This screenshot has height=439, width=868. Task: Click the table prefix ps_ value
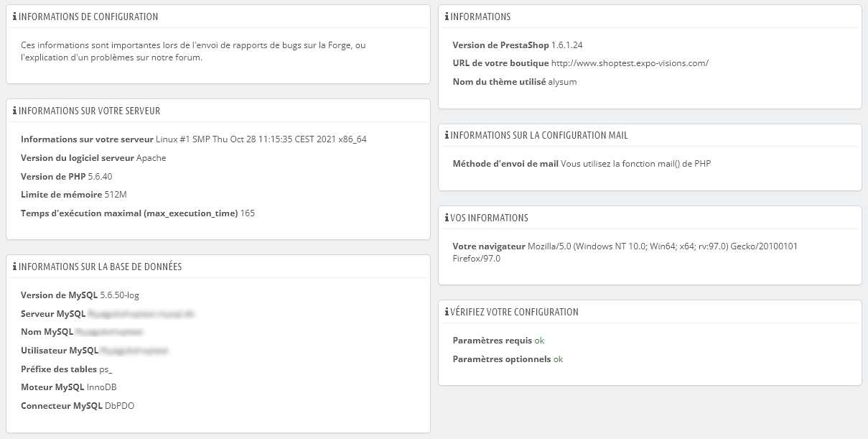tap(106, 369)
